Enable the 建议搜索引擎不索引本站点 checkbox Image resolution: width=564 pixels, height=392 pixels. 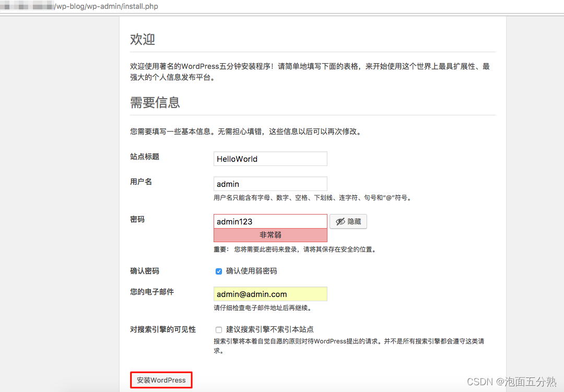click(x=219, y=329)
